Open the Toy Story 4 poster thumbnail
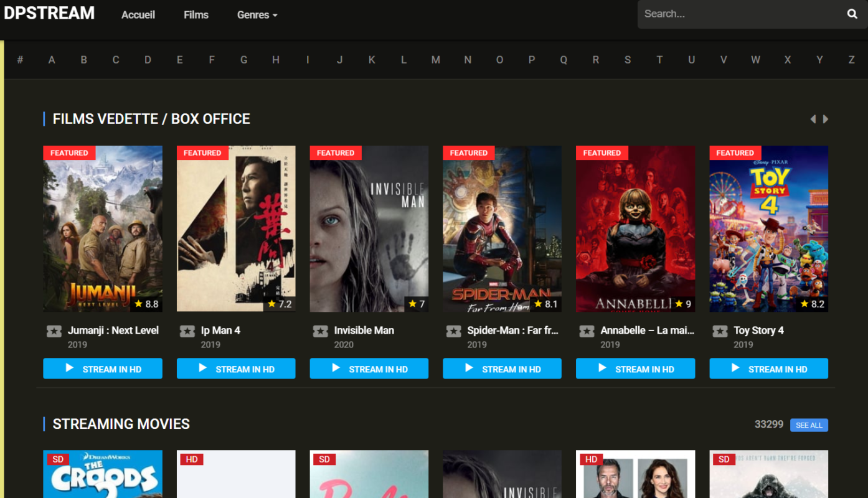Image resolution: width=868 pixels, height=498 pixels. pyautogui.click(x=768, y=228)
